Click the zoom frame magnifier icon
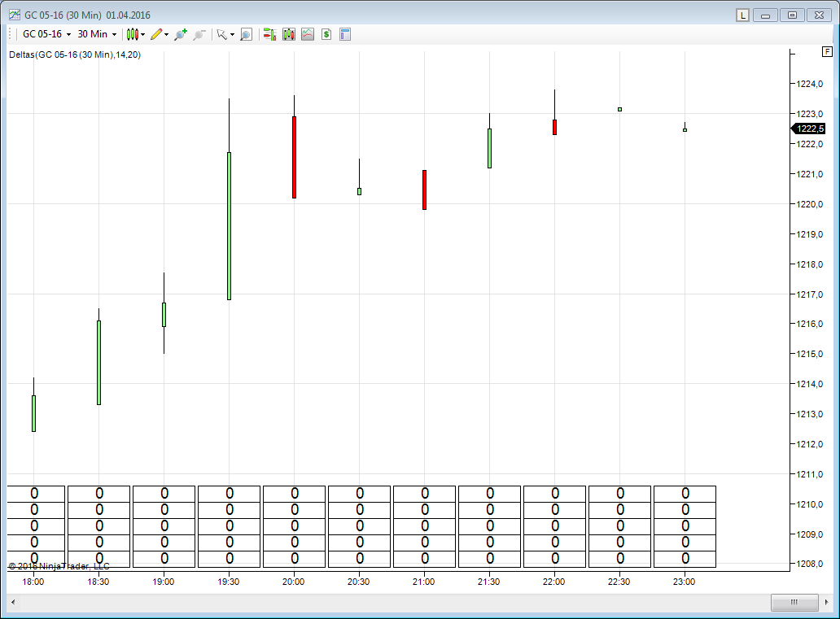The image size is (840, 619). pos(246,34)
